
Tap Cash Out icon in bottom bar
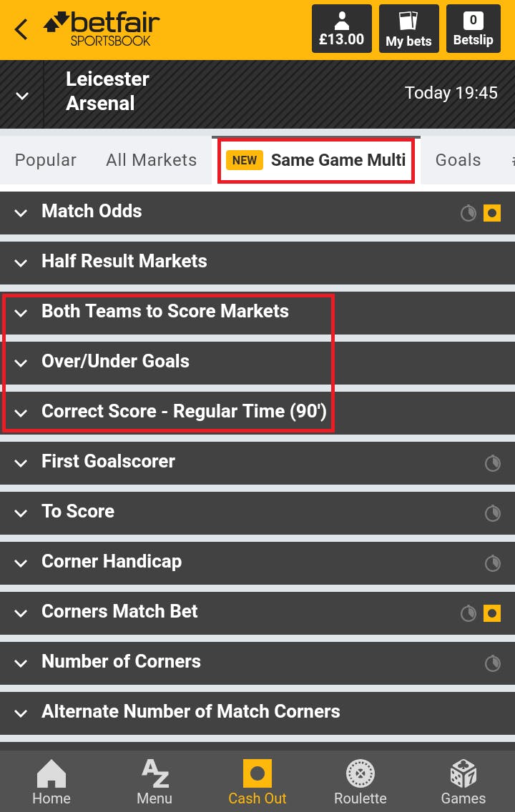click(257, 781)
